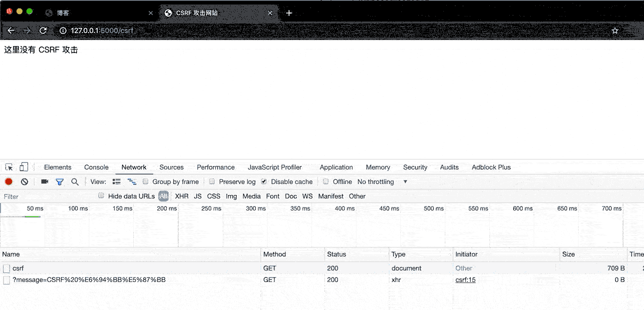Screen dimensions: 644x310
Task: Check Hide data URLs option
Action: pos(101,196)
